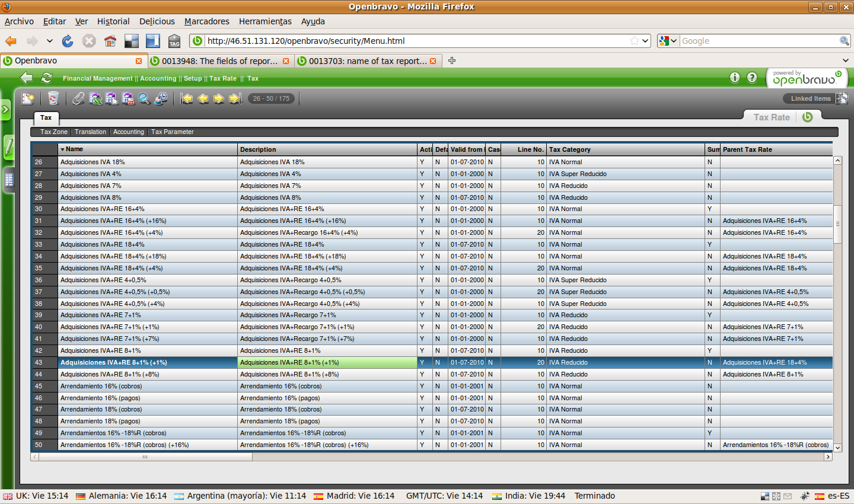Jump to the last page of records
Viewport: 854px width, 504px height.
coord(235,98)
